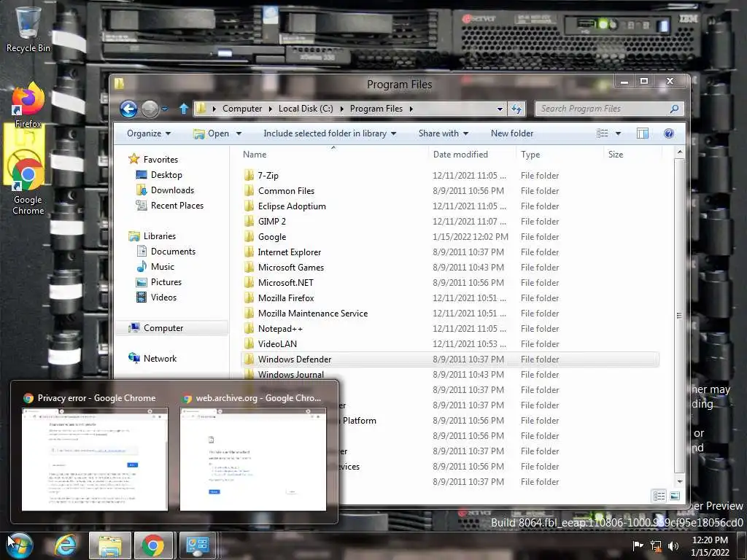Viewport: 747px width, 560px height.
Task: Select Libraries in the navigation pane
Action: click(152, 236)
